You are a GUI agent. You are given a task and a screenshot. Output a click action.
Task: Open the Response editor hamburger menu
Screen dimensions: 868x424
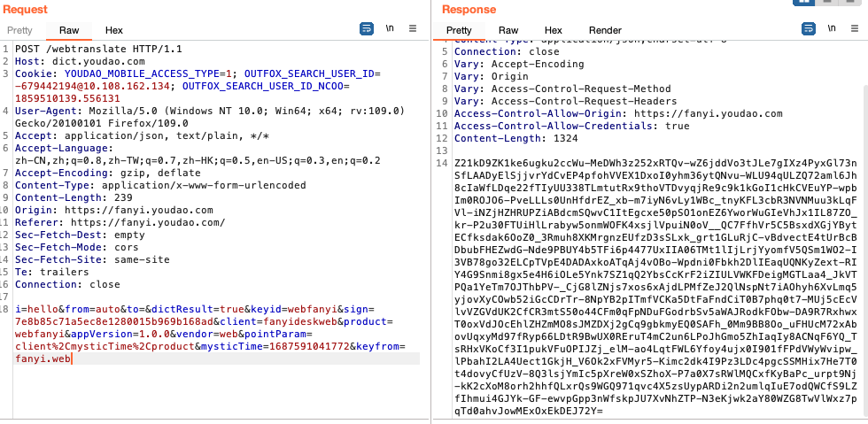[854, 29]
